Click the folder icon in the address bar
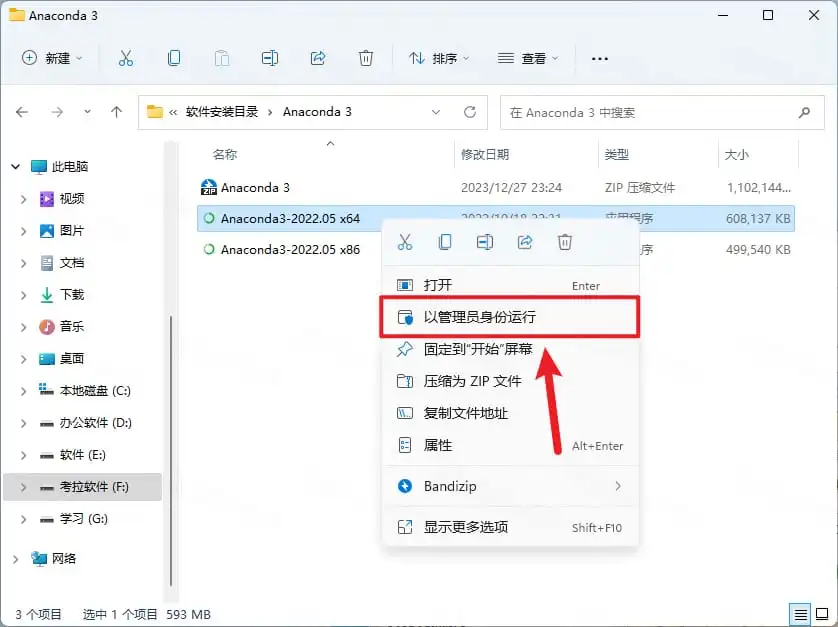This screenshot has width=838, height=627. pyautogui.click(x=154, y=112)
